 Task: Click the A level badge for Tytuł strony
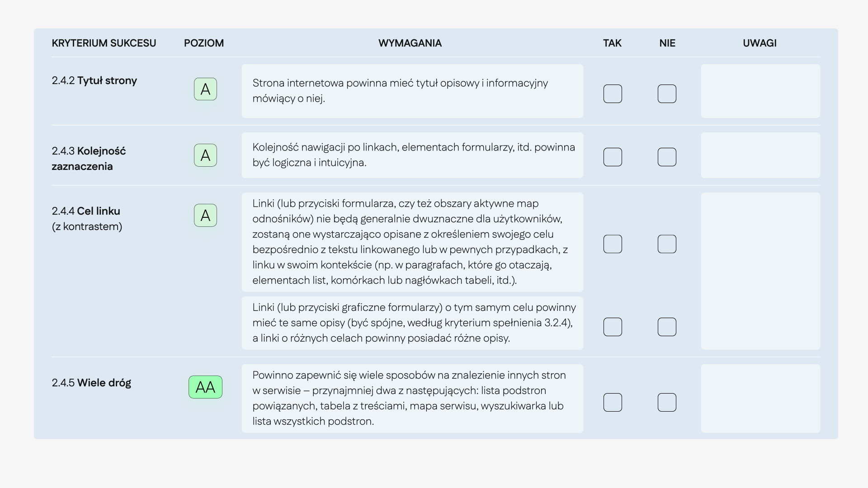[205, 89]
